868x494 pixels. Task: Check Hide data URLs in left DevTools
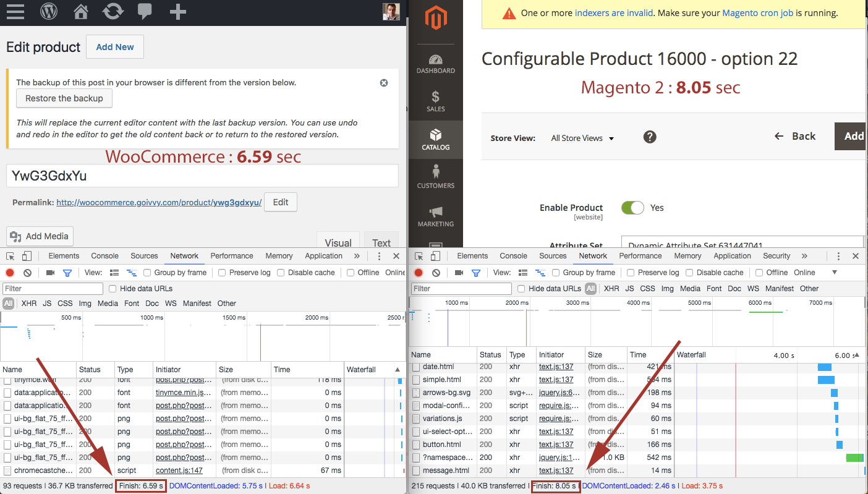tap(113, 289)
